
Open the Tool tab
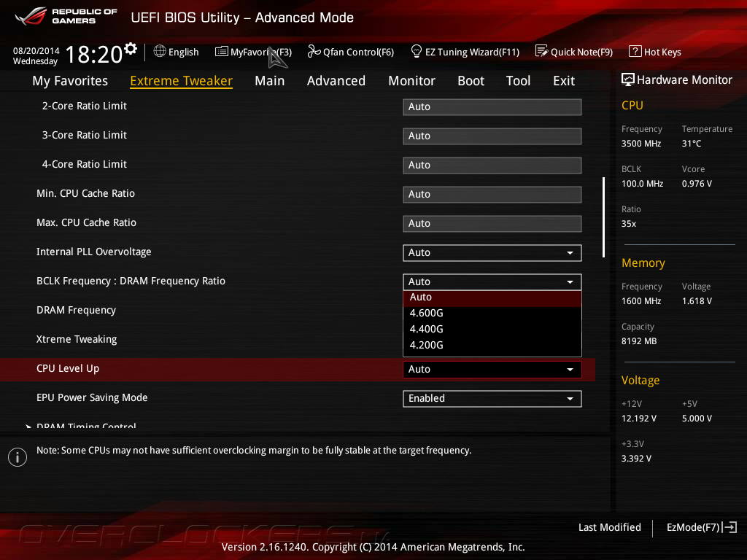[x=518, y=80]
